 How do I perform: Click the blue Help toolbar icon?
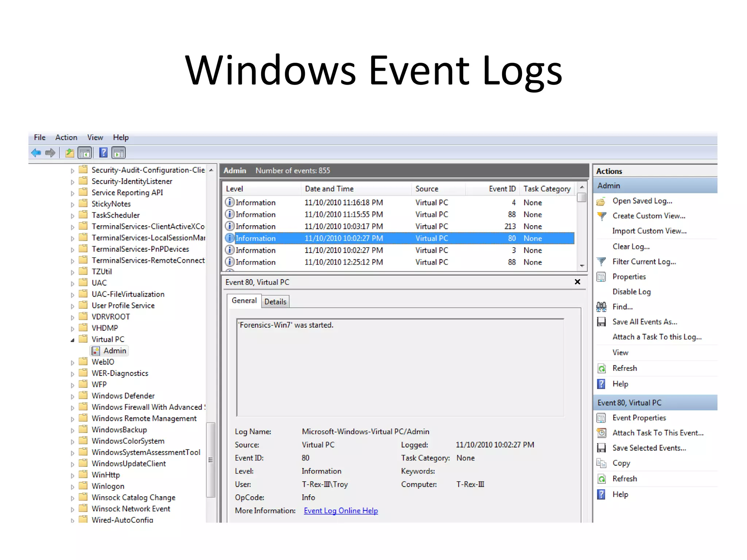[103, 153]
